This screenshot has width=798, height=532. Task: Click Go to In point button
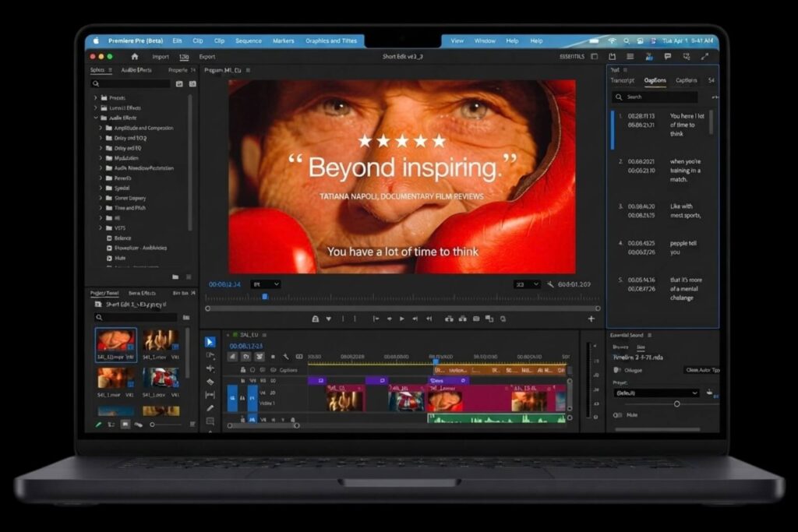[x=376, y=319]
